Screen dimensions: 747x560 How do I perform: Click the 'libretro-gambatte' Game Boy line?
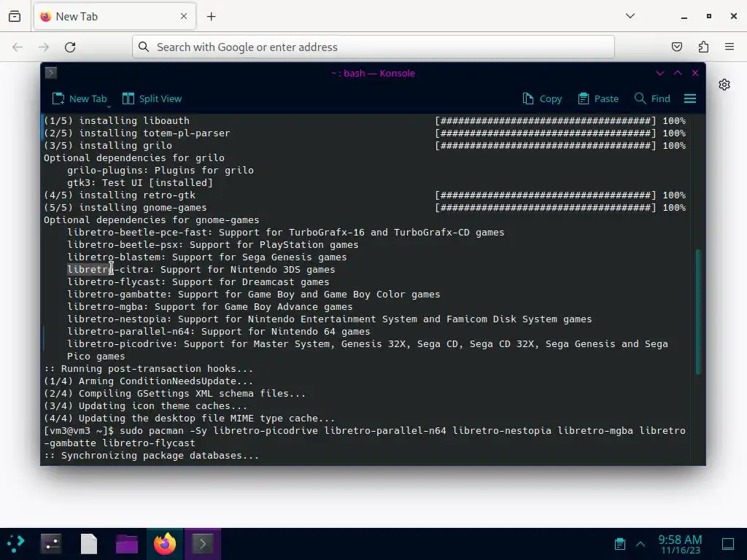click(253, 295)
